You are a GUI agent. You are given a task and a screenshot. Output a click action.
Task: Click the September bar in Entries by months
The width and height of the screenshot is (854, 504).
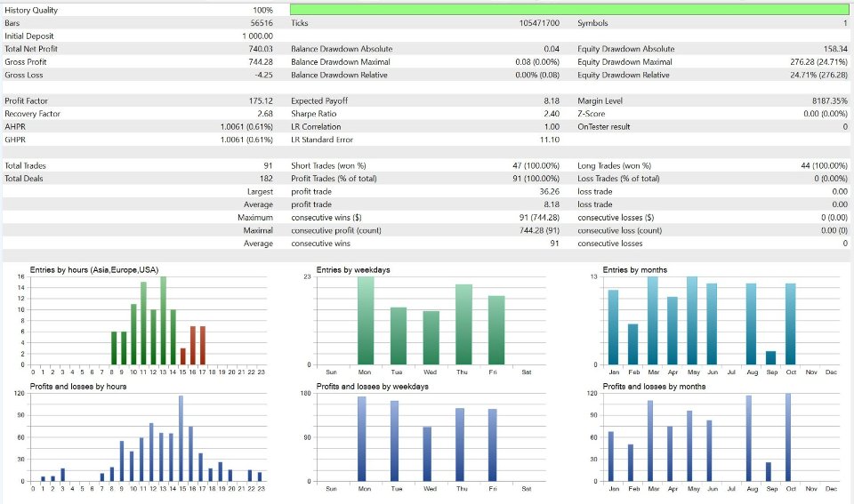(x=770, y=358)
